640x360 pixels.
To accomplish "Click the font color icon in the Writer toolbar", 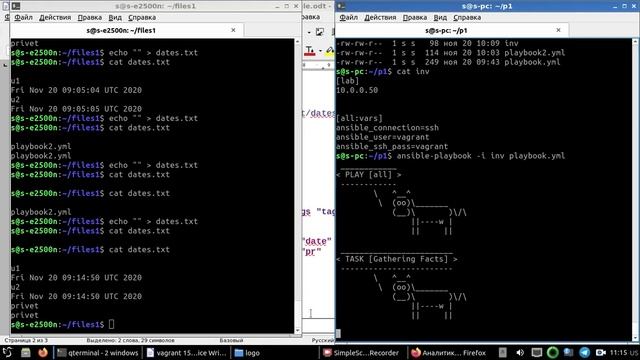I will 309,51.
